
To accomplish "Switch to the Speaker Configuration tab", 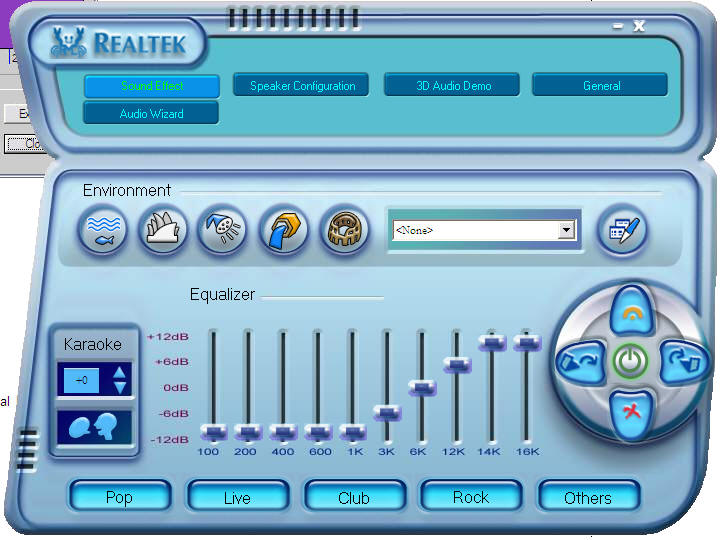I will [302, 85].
